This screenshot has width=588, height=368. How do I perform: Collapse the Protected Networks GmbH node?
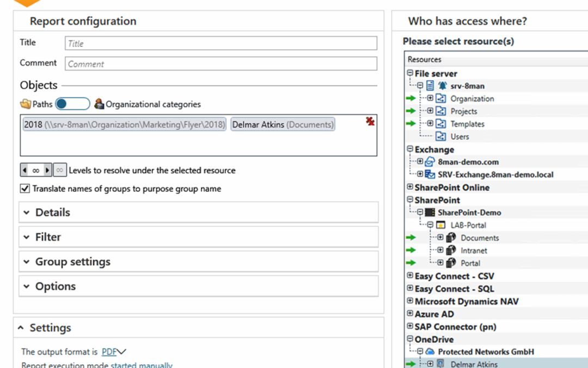pyautogui.click(x=420, y=352)
